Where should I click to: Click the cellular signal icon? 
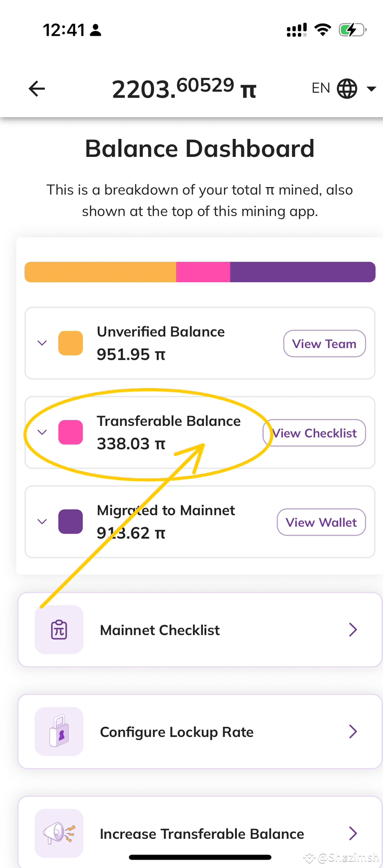click(x=297, y=31)
